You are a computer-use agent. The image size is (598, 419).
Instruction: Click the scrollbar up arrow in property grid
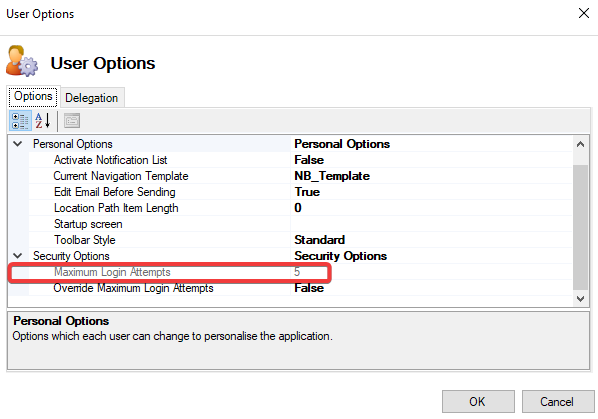(x=580, y=144)
